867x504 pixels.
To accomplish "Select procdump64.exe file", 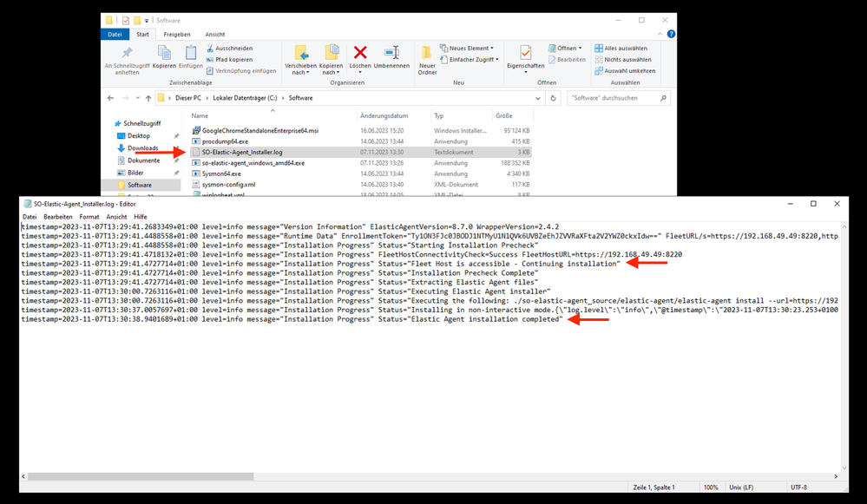I will (x=360, y=141).
